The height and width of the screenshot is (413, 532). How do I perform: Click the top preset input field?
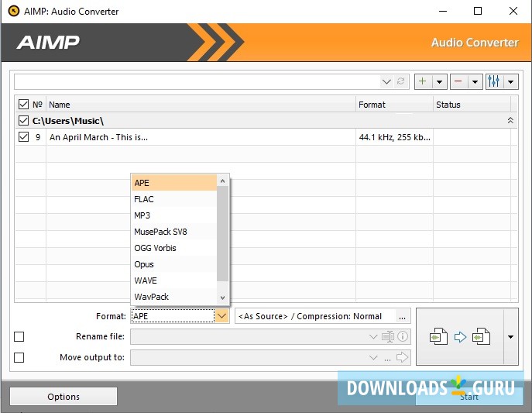(x=197, y=82)
